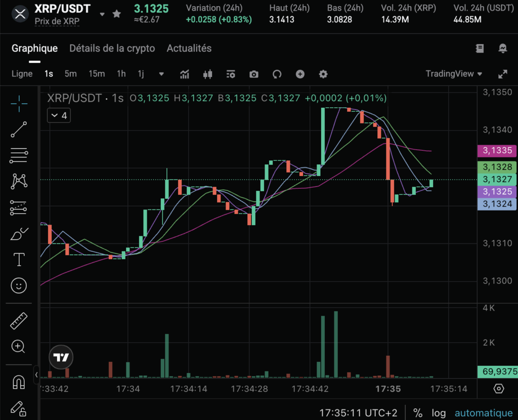
Task: Switch interval to 15m
Action: [96, 74]
